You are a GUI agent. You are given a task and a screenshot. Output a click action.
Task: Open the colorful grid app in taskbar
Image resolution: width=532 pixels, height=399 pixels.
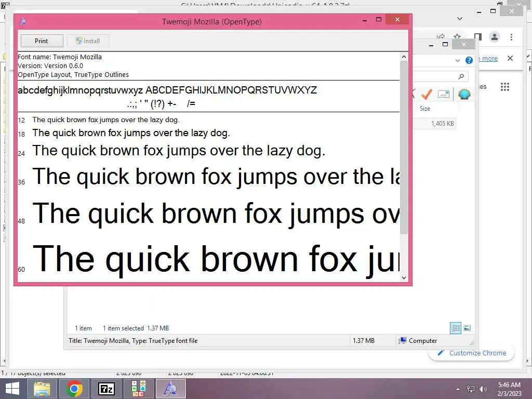point(139,389)
